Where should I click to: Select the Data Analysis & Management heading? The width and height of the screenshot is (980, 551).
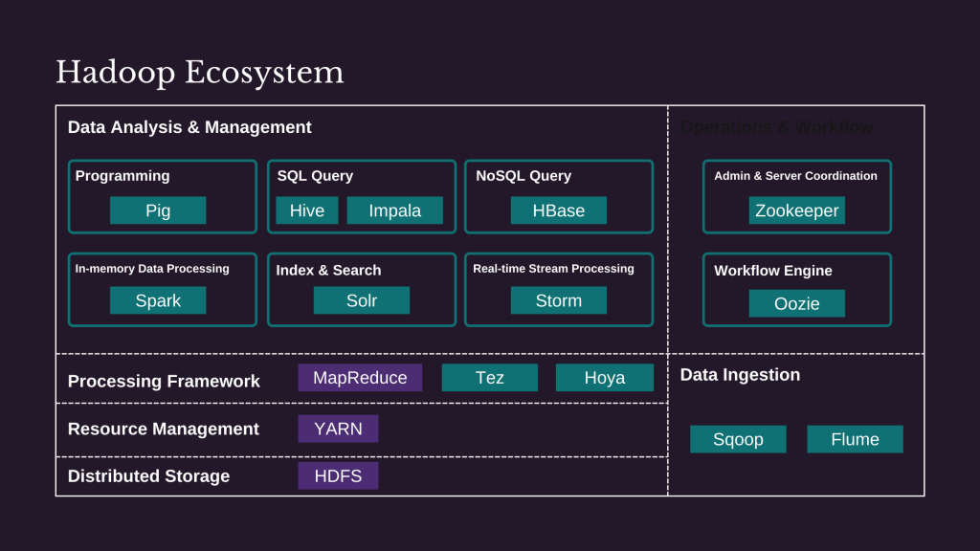pyautogui.click(x=189, y=127)
